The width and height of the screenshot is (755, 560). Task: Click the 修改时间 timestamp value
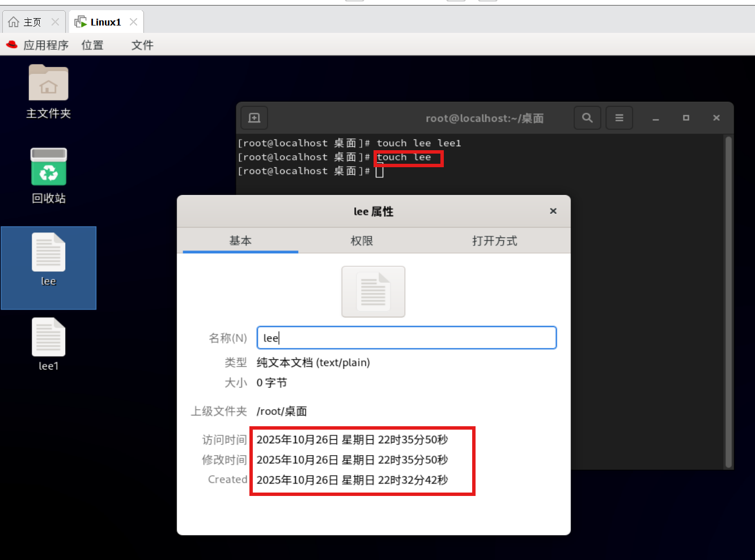tap(353, 460)
